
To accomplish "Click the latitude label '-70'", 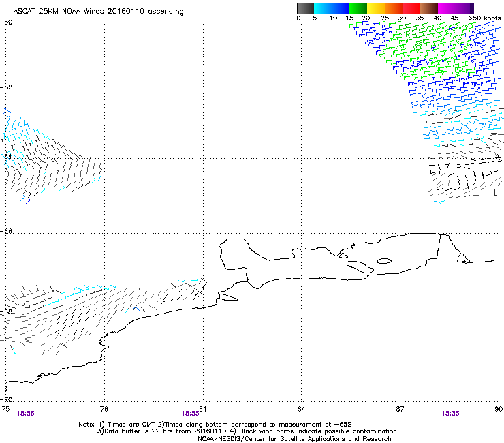I will tap(6, 399).
